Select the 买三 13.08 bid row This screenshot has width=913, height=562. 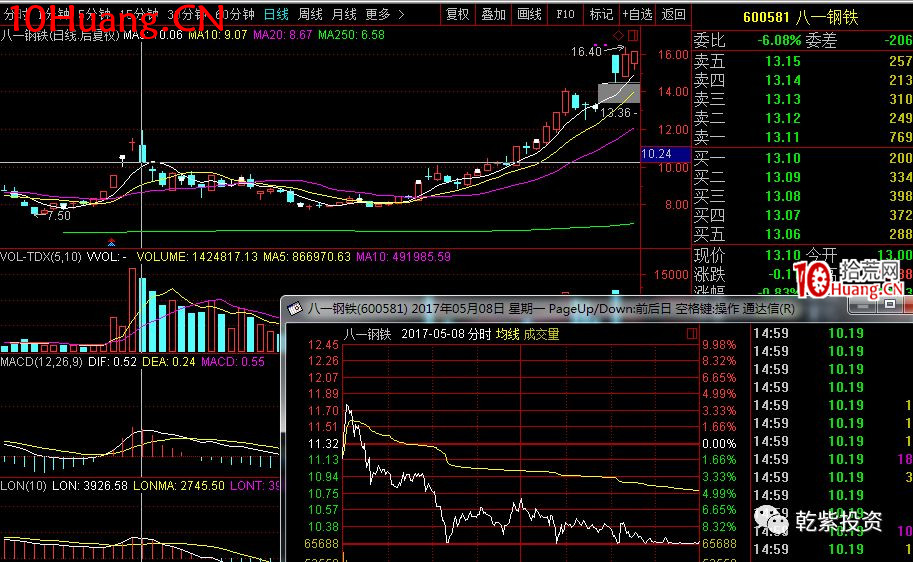[x=802, y=196]
